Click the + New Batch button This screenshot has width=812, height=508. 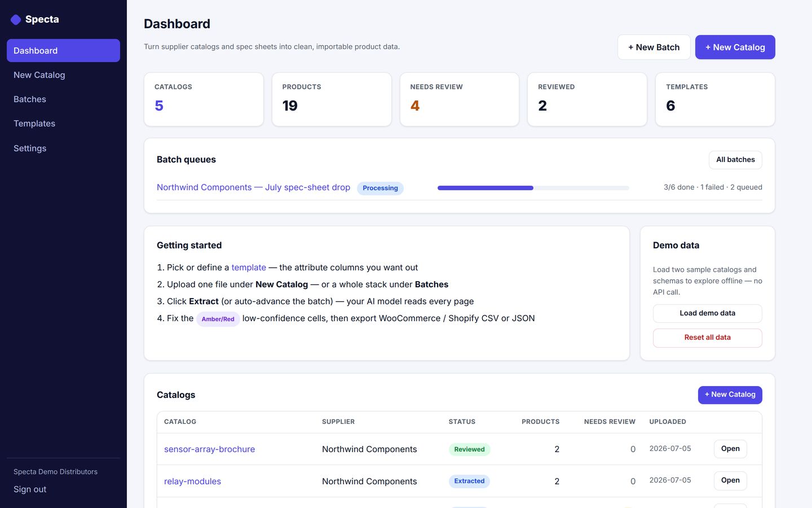(x=654, y=47)
